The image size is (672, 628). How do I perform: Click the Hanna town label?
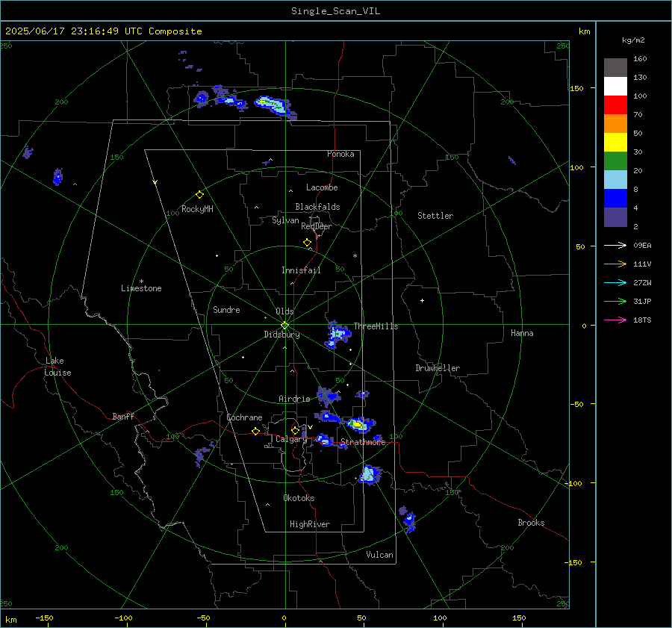(x=522, y=333)
